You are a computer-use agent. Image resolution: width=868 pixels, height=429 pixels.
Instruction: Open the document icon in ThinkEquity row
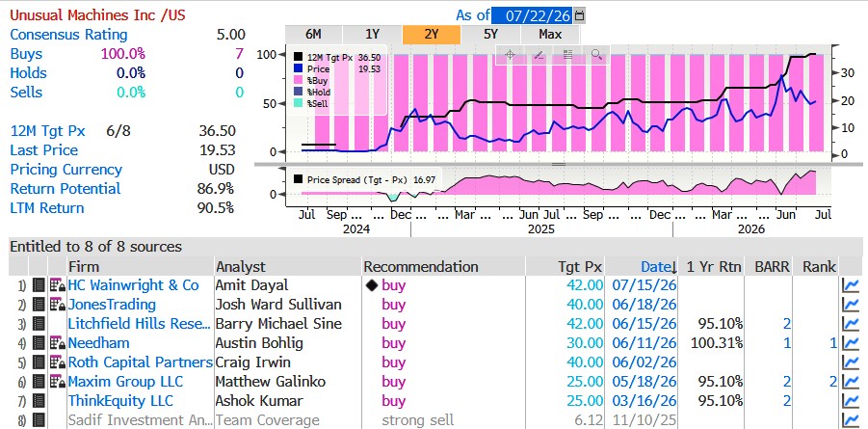tap(39, 401)
